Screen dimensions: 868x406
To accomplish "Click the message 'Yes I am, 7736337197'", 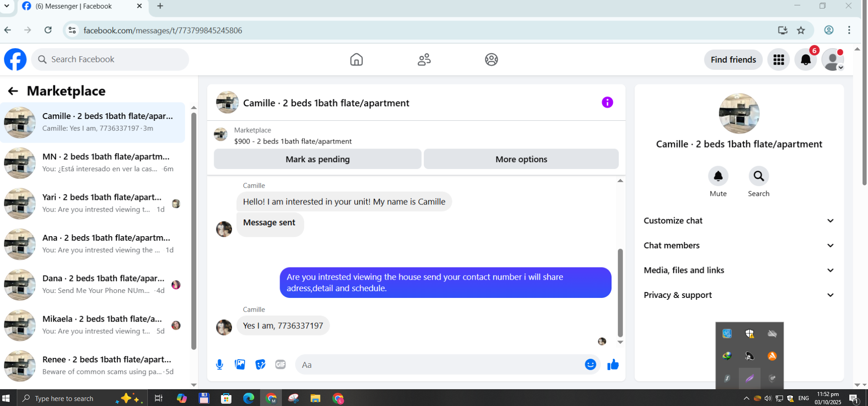I will (x=283, y=326).
